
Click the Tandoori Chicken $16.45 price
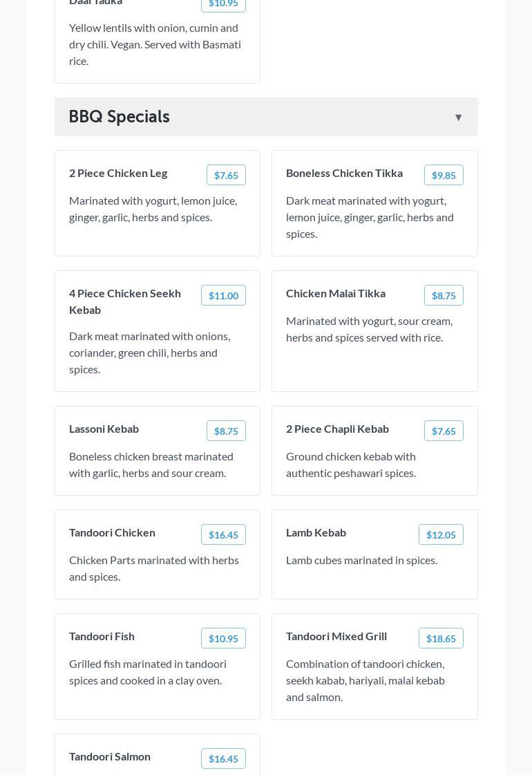223,535
